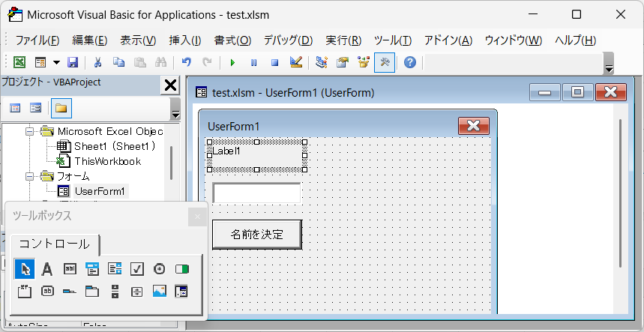Click the project tree vertical scrollbar
This screenshot has width=644, height=332.
[171, 163]
